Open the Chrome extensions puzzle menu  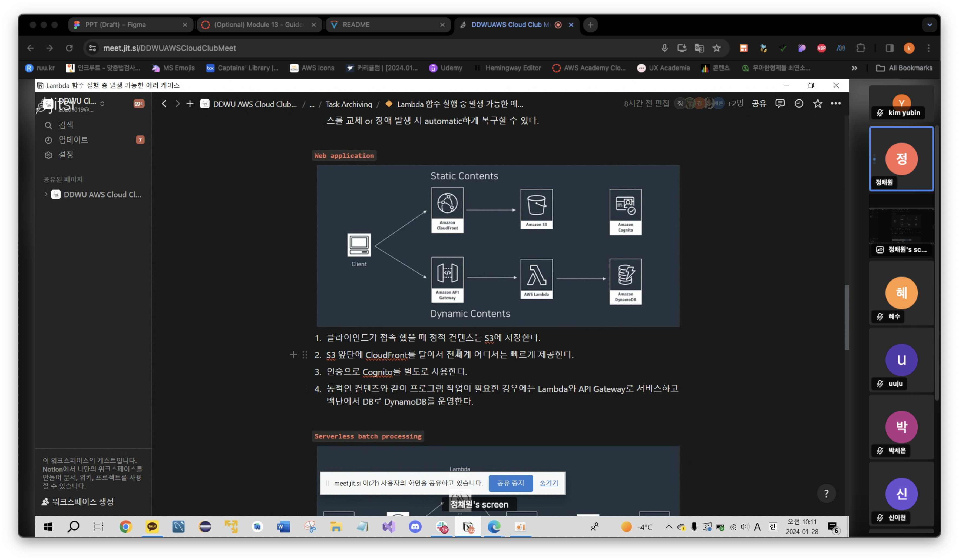point(861,48)
